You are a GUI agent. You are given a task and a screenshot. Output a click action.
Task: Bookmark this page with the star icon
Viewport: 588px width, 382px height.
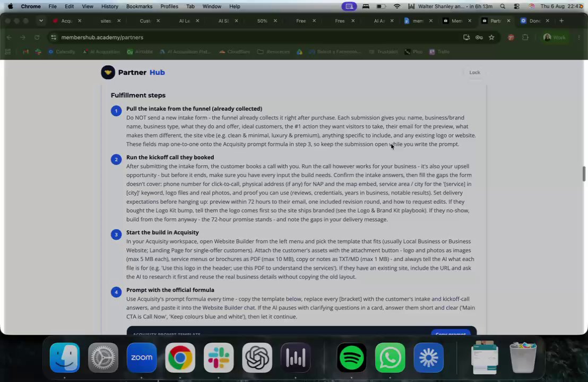pos(491,37)
